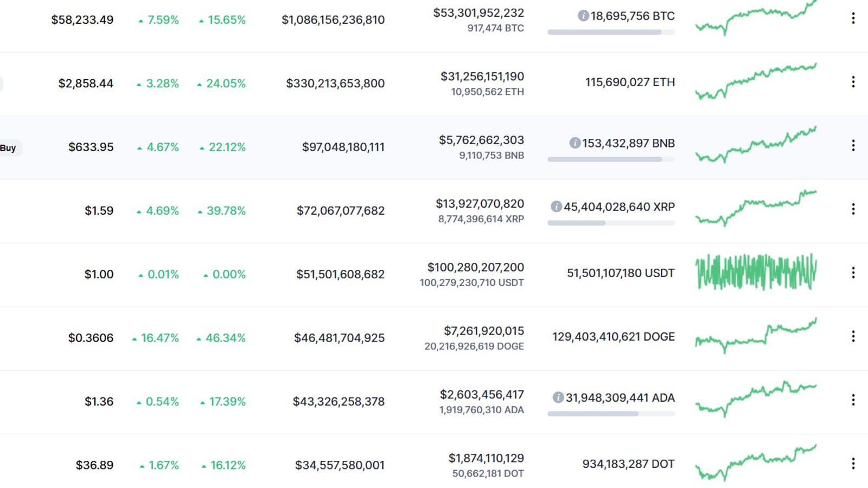Open the three-dot menu in the ETH row
The width and height of the screenshot is (868, 488).
[x=853, y=82]
